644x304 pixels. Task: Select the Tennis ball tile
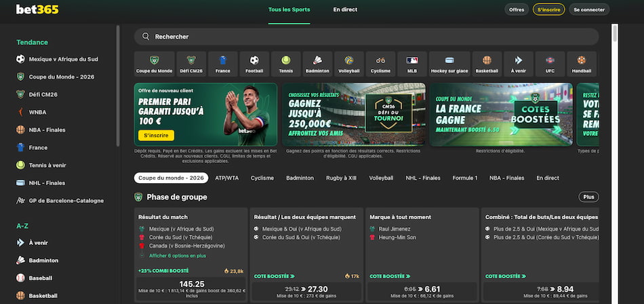pyautogui.click(x=286, y=64)
